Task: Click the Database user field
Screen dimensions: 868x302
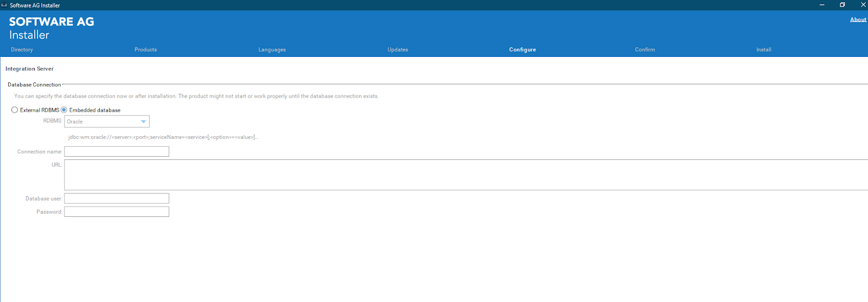Action: tap(117, 198)
